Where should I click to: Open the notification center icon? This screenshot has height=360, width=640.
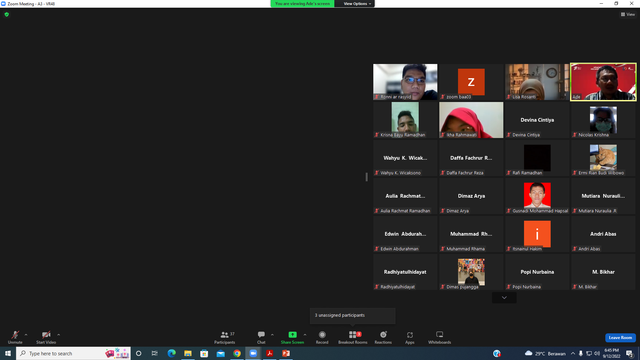pyautogui.click(x=629, y=353)
